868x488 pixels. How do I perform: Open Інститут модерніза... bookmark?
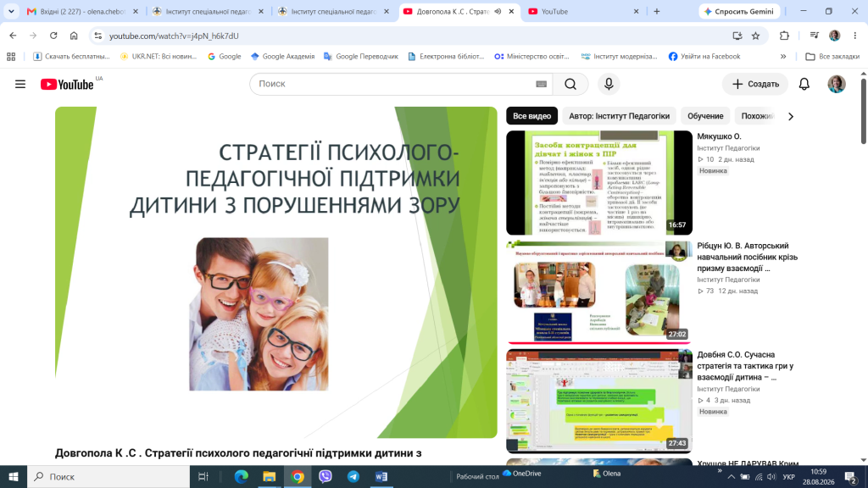click(620, 57)
